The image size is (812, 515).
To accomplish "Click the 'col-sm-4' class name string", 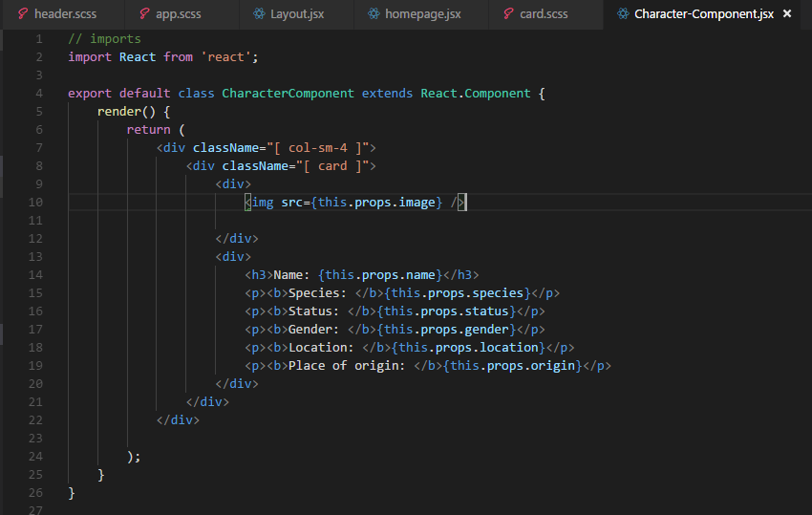I will [x=318, y=148].
